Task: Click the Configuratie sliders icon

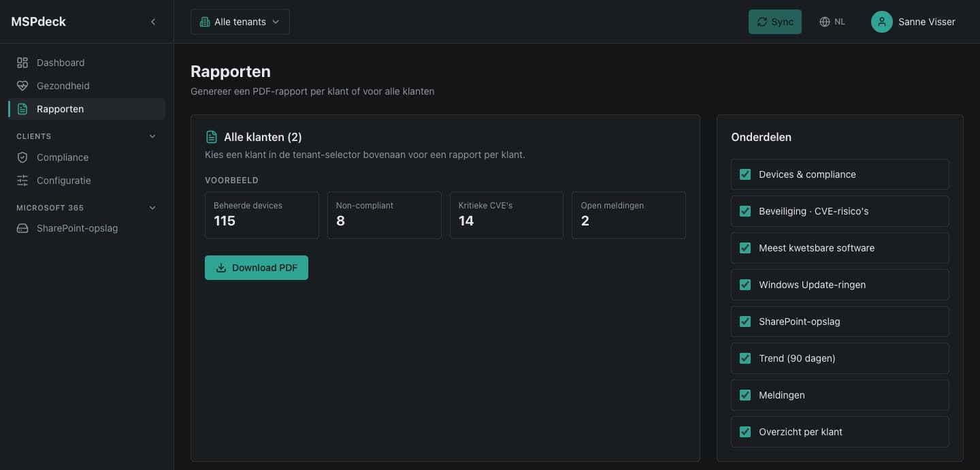Action: 22,181
